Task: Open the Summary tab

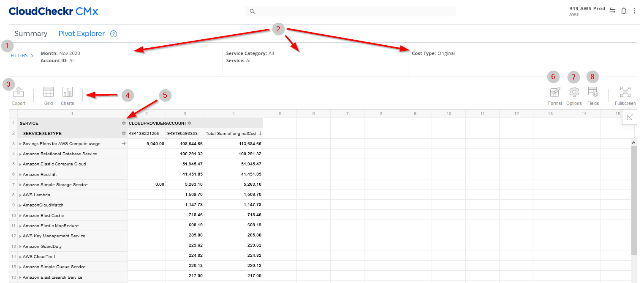Action: [x=31, y=33]
